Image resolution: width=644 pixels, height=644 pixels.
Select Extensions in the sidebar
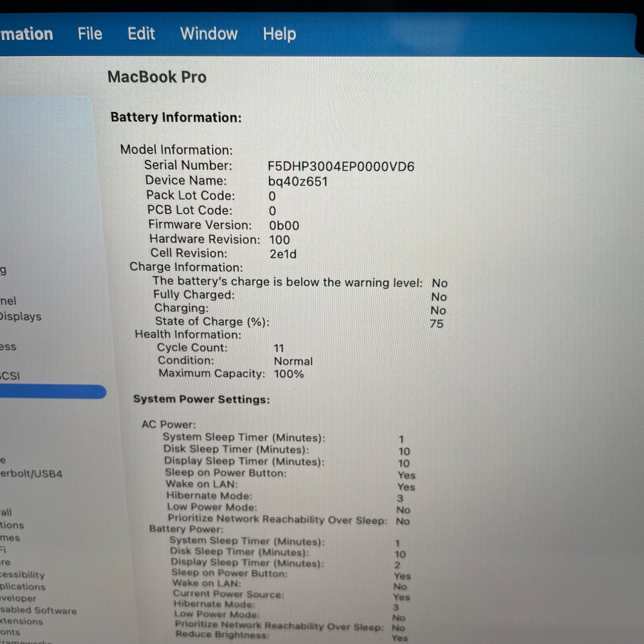[21, 621]
